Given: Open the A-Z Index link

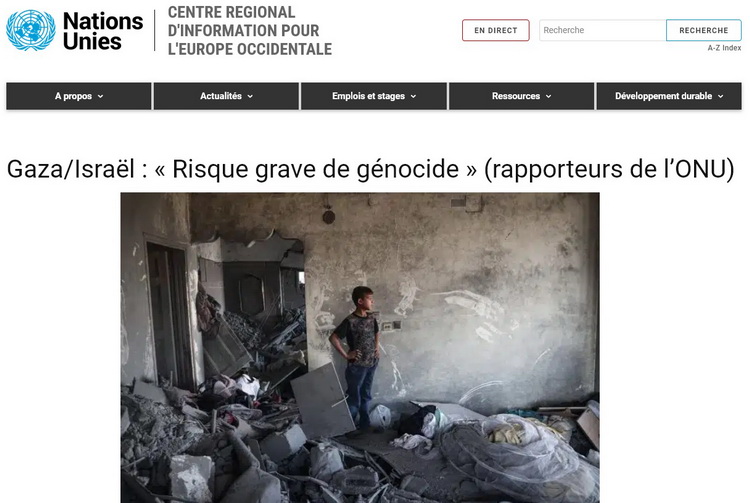Looking at the screenshot, I should tap(724, 48).
